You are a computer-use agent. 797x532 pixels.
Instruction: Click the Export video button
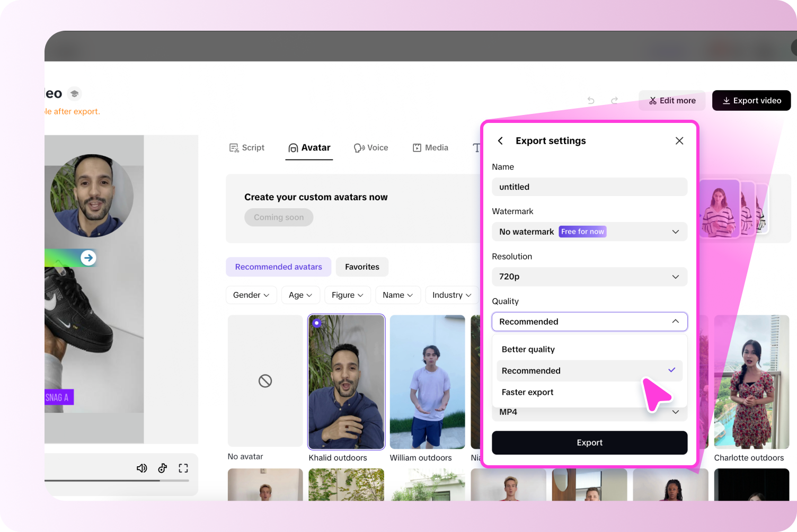[x=751, y=100]
